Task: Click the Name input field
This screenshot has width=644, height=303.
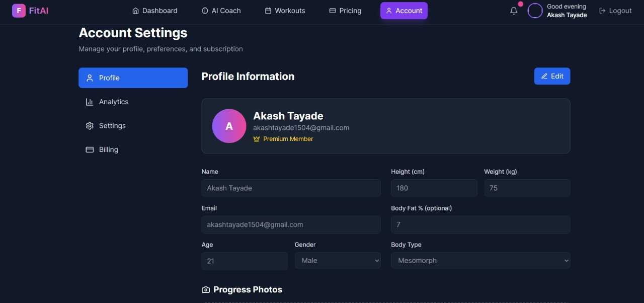Action: coord(291,188)
